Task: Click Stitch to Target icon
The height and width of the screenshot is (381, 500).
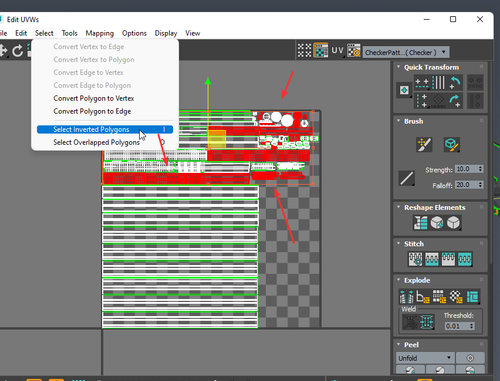Action: (415, 259)
